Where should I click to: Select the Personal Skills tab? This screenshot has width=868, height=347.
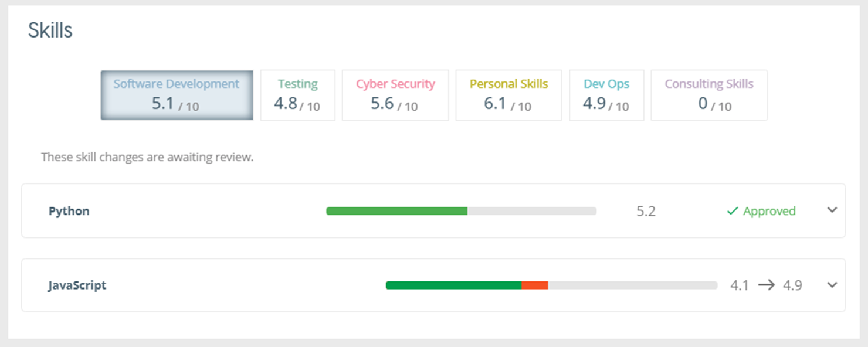click(x=508, y=95)
